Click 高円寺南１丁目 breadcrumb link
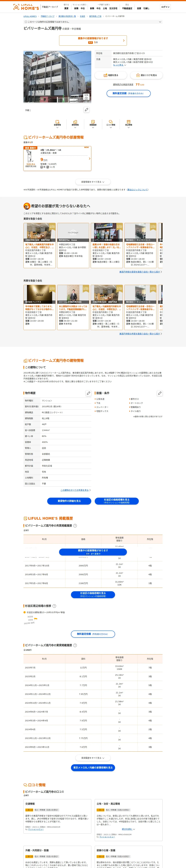186x868 pixels. (95, 16)
